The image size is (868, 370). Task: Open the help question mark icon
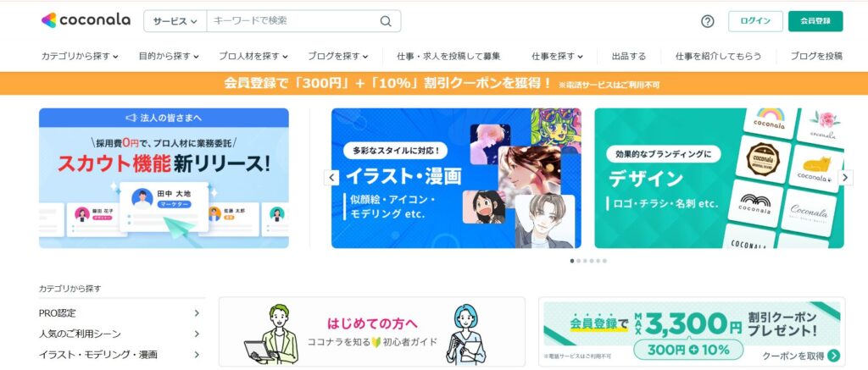click(708, 21)
